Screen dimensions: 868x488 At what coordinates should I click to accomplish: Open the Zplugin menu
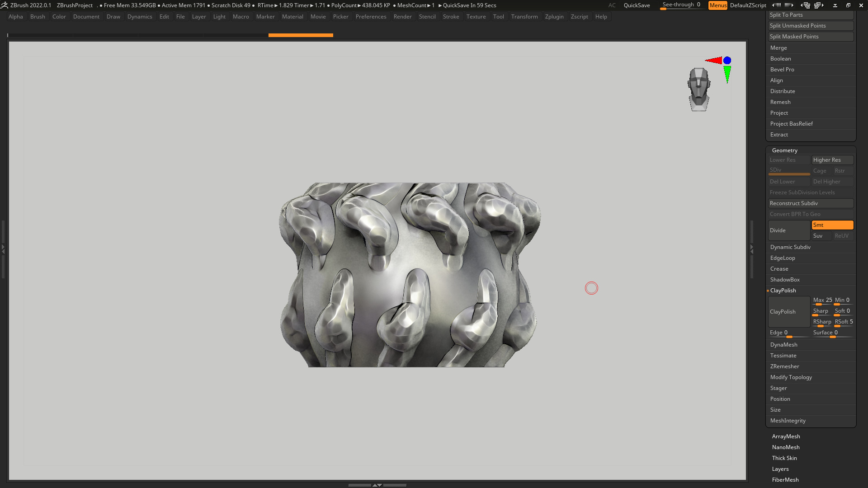pyautogui.click(x=554, y=17)
